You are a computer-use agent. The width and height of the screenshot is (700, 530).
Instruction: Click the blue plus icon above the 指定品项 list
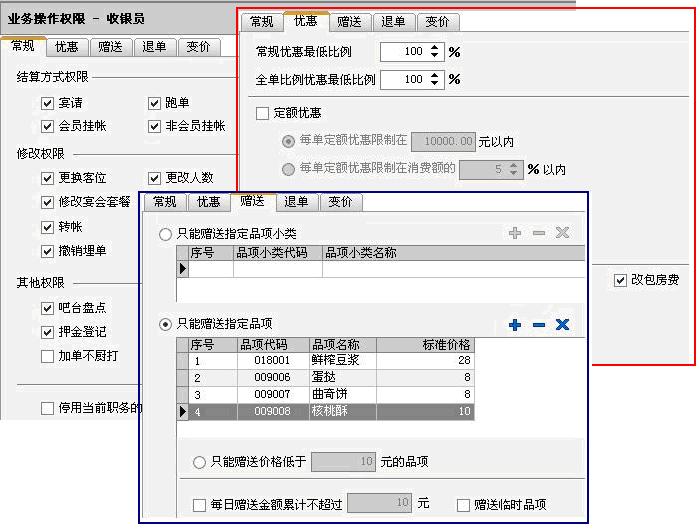click(515, 325)
